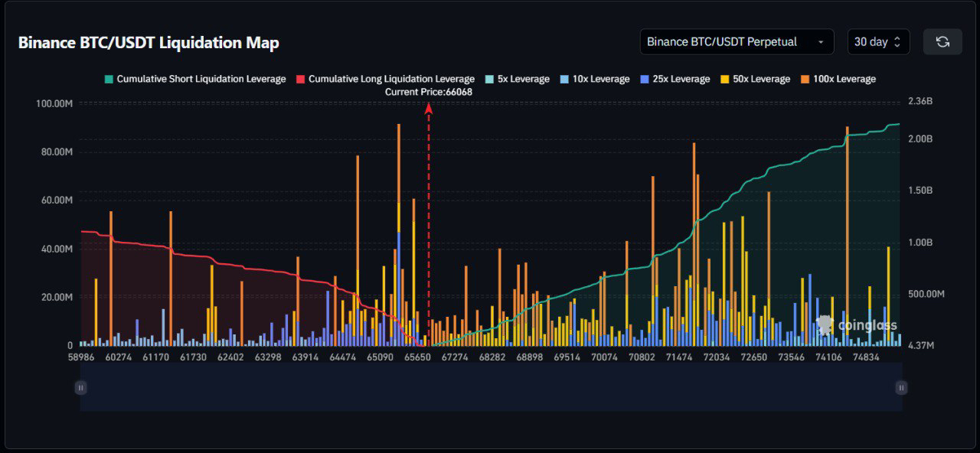The width and height of the screenshot is (980, 453).
Task: Click the coinglass watermark logo
Action: [x=857, y=325]
